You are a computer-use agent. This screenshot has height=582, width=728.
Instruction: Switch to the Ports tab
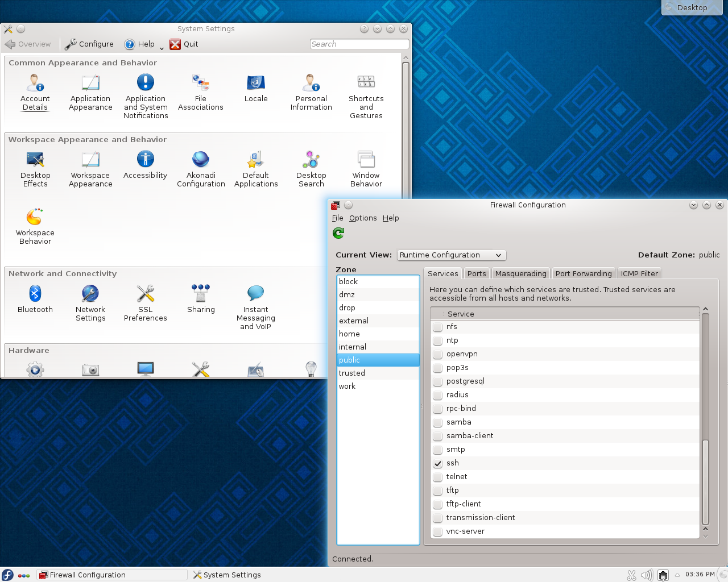pos(477,273)
